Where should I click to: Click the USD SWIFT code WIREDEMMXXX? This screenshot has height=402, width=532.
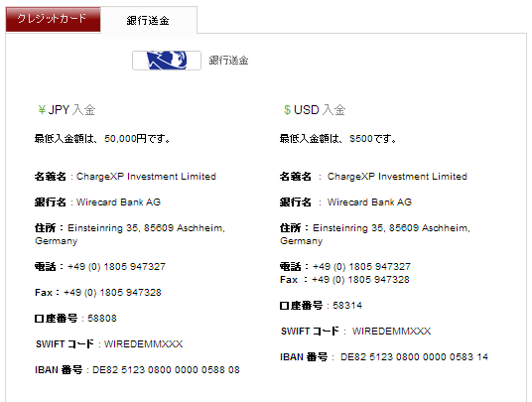point(391,332)
